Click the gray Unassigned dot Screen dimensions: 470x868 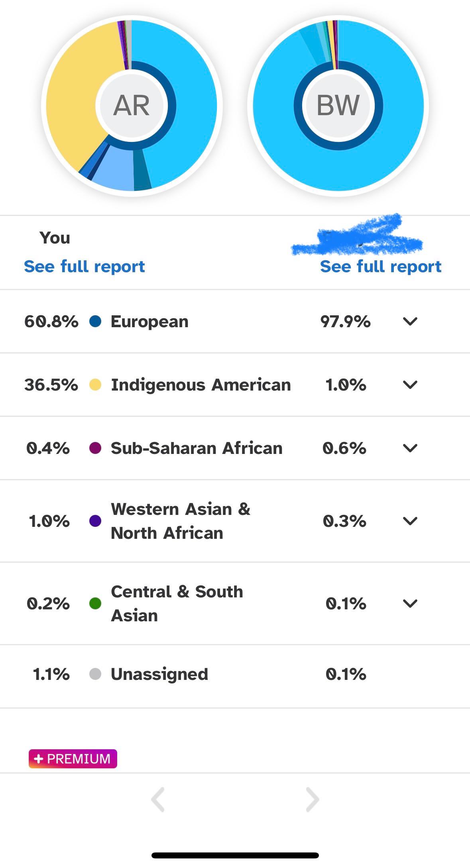95,674
